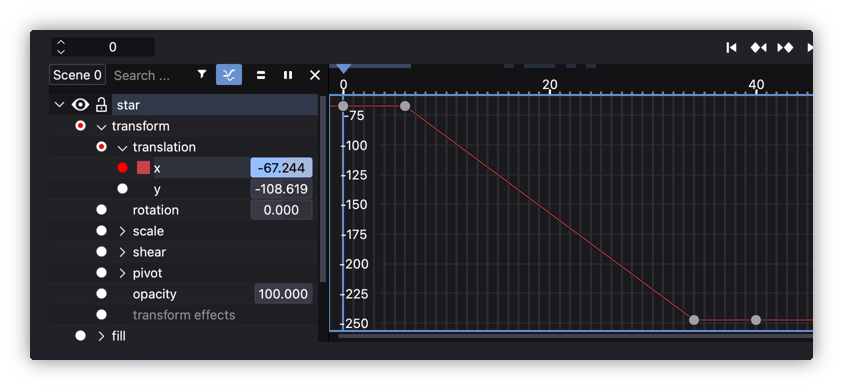Edit the opacity value field 100.000
The image size is (843, 390).
pos(283,294)
